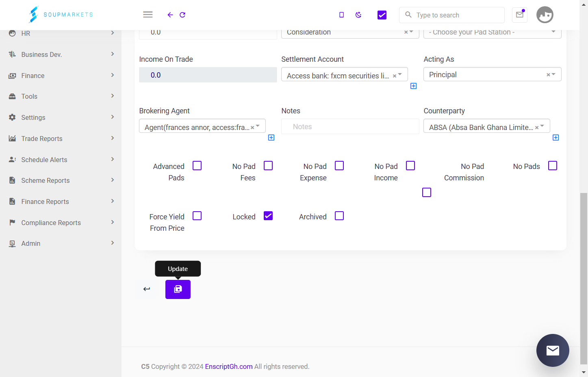Open the Settlement Account dropdown
The height and width of the screenshot is (377, 588).
(x=345, y=74)
